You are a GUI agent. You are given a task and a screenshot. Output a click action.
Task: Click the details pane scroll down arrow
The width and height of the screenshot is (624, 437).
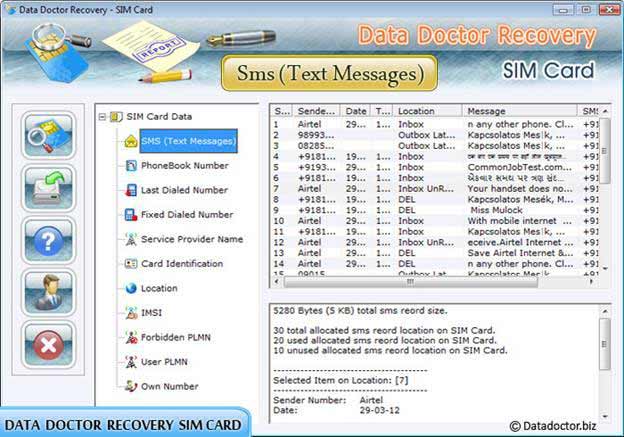click(604, 417)
